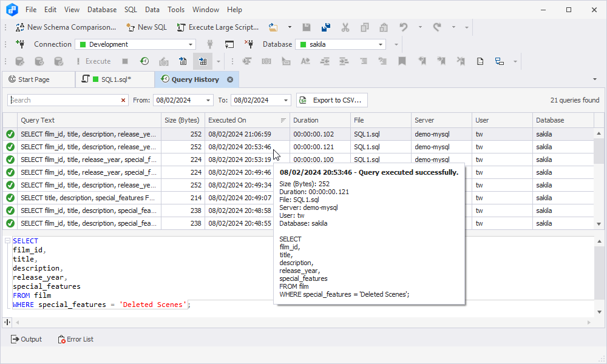
Task: Click New Schema Comparison toolbar button
Action: pos(66,27)
